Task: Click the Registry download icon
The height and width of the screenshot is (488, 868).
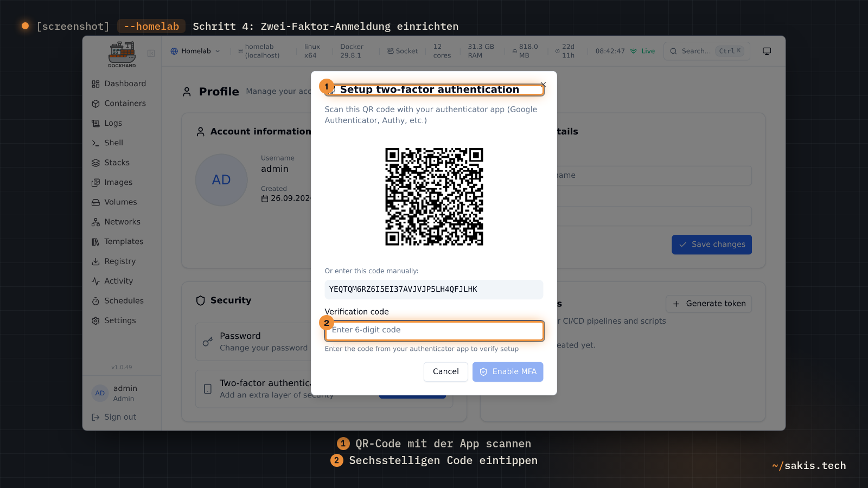Action: pyautogui.click(x=95, y=261)
